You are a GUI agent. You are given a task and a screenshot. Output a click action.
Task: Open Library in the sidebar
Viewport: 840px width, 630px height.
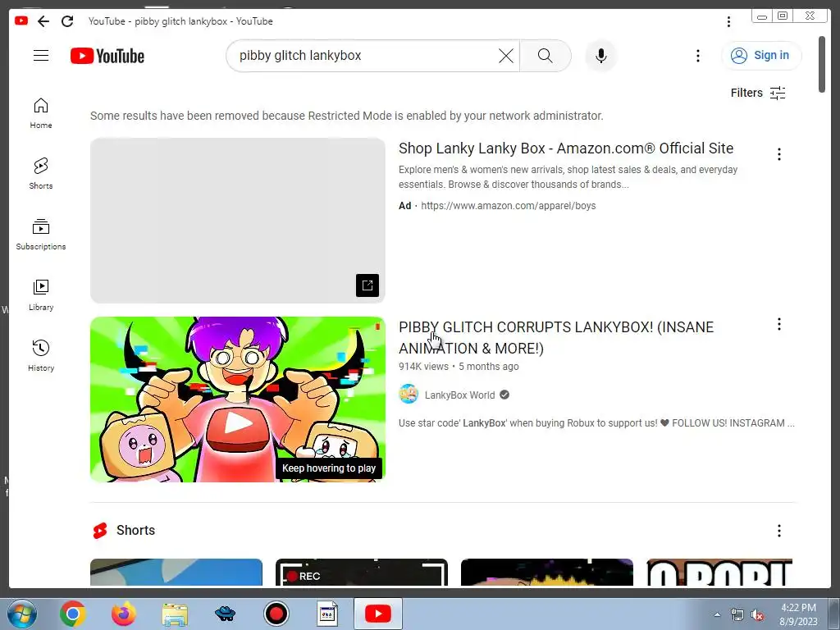tap(41, 295)
